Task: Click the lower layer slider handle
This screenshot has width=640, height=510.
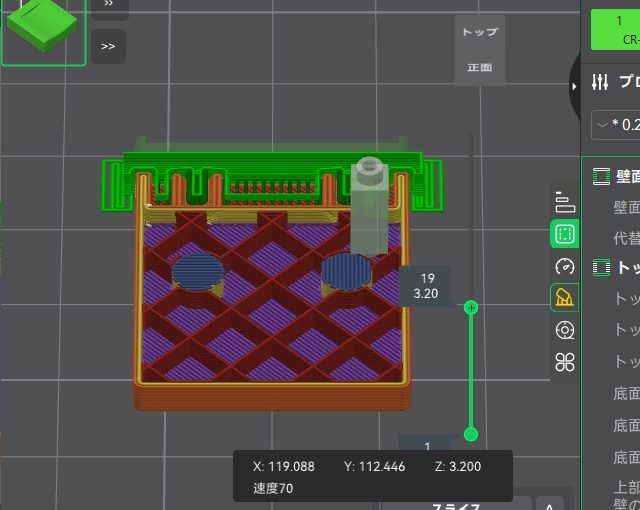Action: point(471,434)
